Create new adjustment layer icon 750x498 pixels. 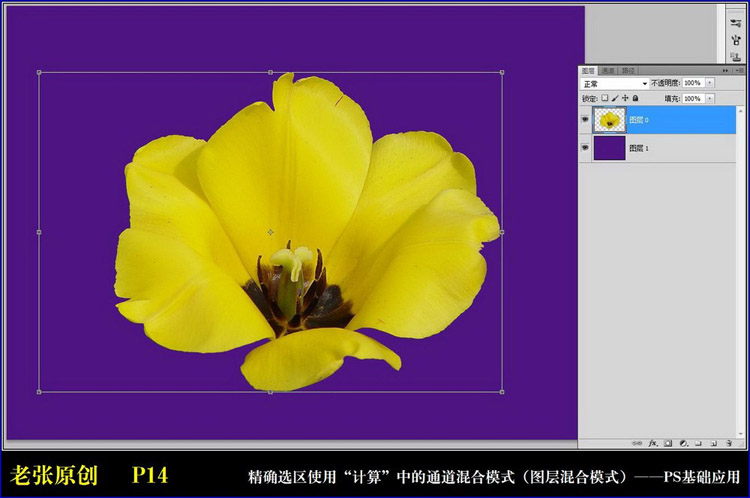[683, 442]
